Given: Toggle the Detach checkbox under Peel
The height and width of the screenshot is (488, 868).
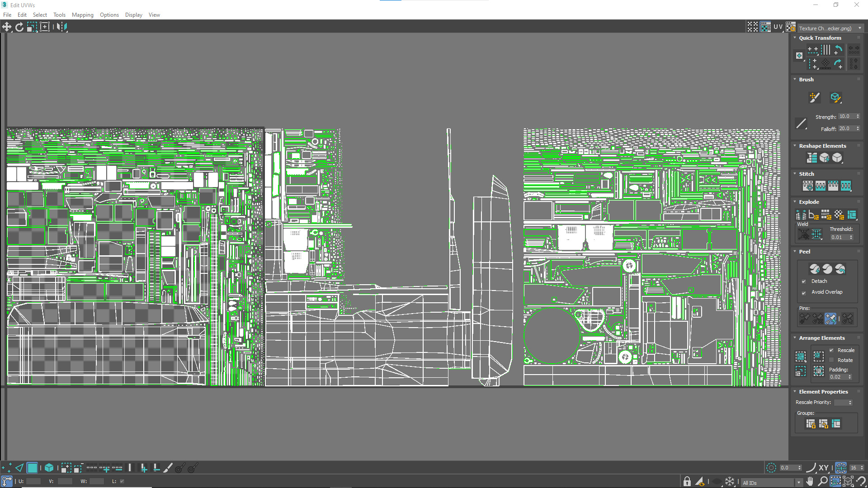Looking at the screenshot, I should (x=804, y=282).
